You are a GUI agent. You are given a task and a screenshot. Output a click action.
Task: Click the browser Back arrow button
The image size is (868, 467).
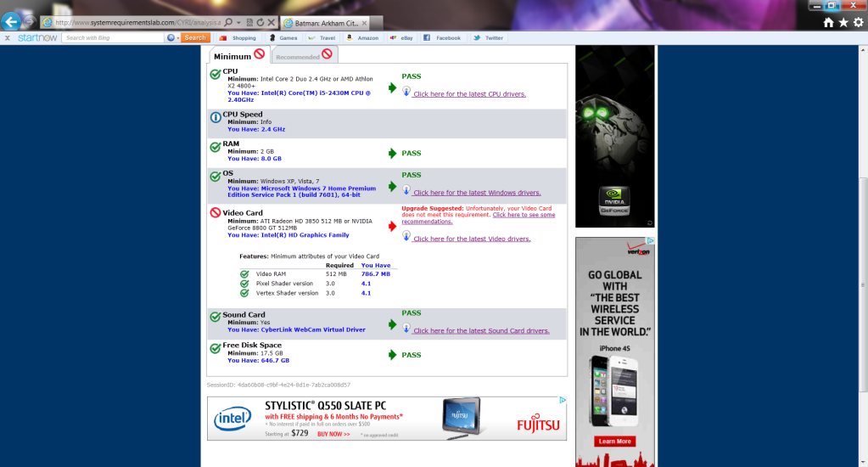click(10, 21)
